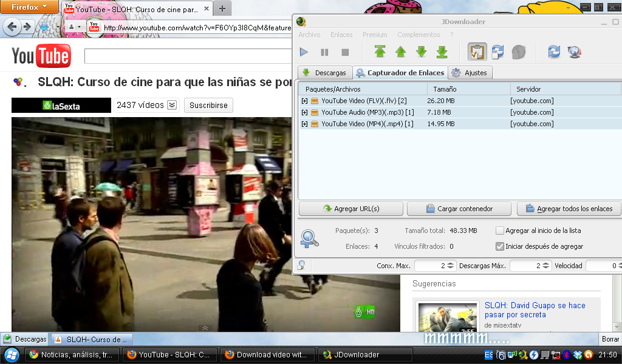
Task: Open the Ajustes tab
Action: (x=470, y=72)
